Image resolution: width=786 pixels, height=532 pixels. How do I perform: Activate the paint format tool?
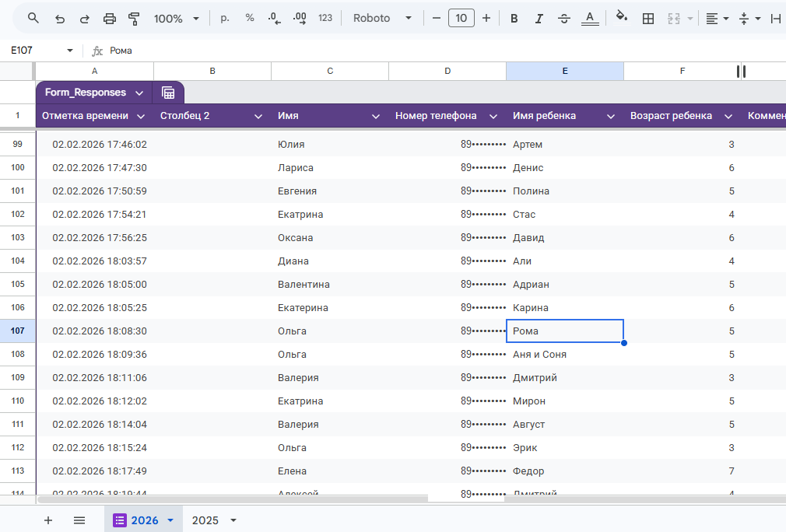pos(134,19)
